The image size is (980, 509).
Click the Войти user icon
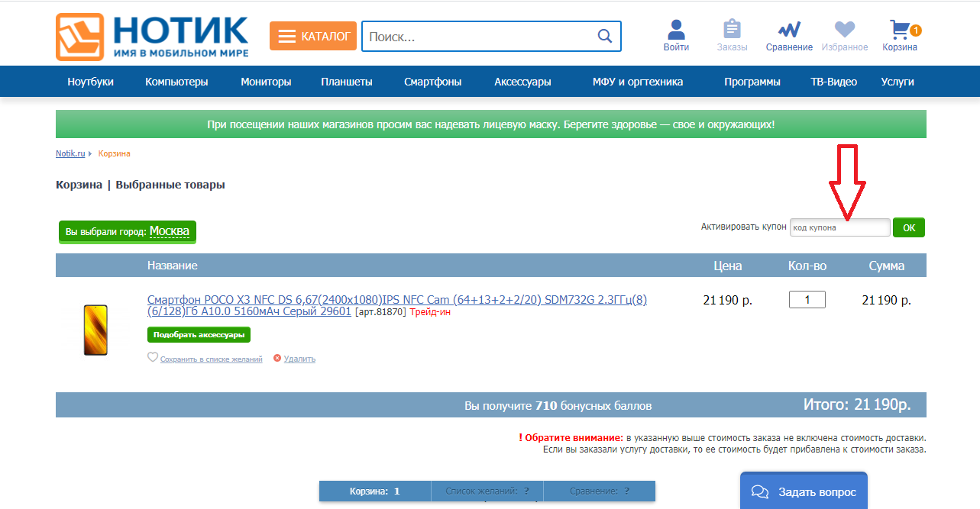pyautogui.click(x=676, y=29)
